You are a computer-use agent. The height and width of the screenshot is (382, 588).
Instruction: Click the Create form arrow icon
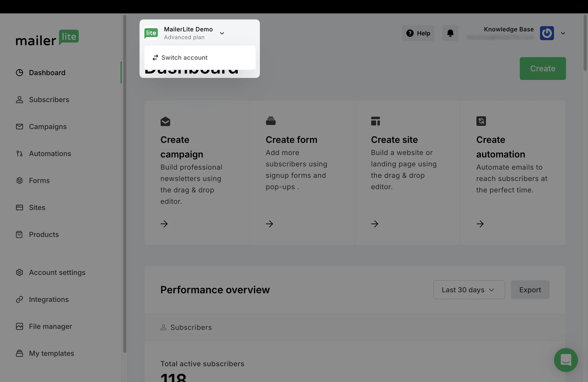(x=269, y=224)
